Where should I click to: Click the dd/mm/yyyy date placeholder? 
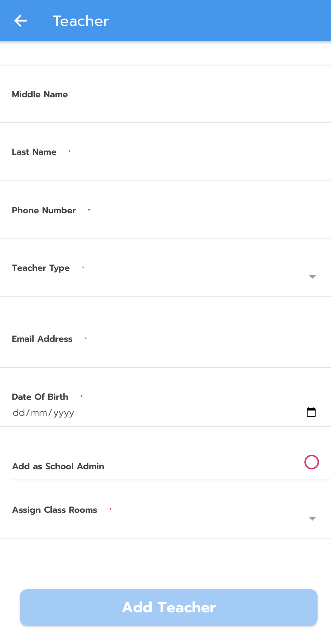point(43,412)
